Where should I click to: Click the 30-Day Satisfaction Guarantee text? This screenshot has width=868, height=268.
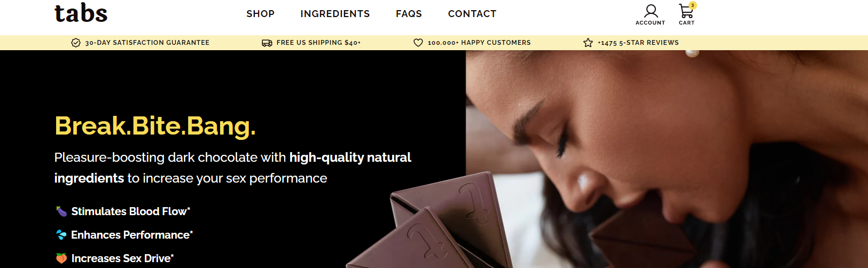[x=147, y=43]
